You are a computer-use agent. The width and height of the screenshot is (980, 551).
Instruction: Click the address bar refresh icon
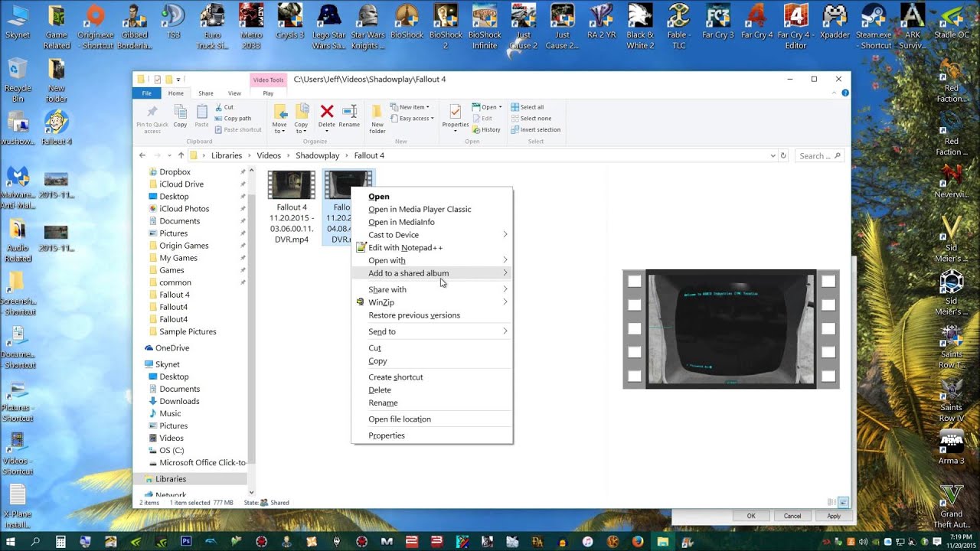(783, 155)
